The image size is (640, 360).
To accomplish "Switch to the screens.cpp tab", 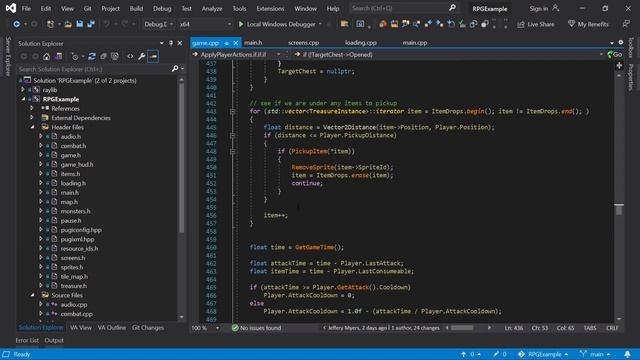I will point(303,42).
